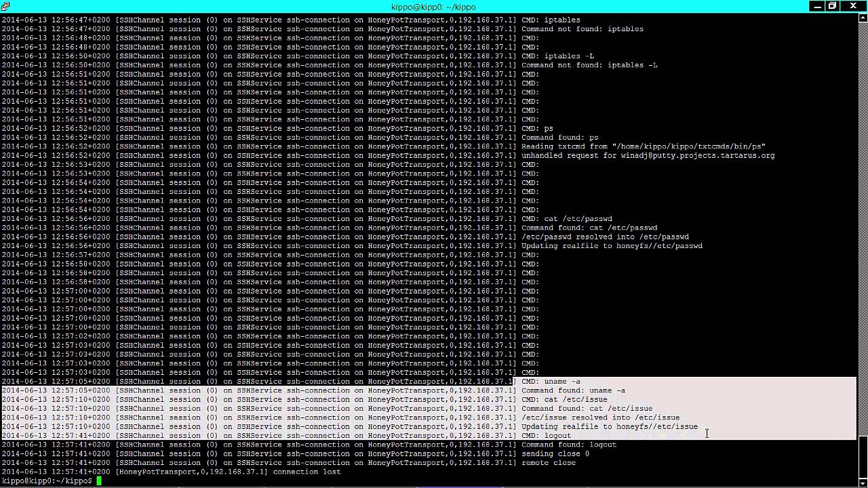Click the 'connection lost' message
Screen dimensions: 868x488
307,472
